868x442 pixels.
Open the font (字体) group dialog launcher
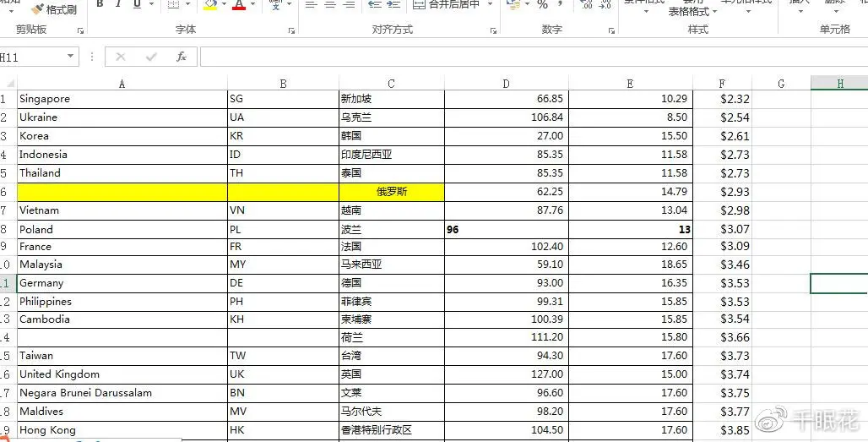click(x=292, y=31)
